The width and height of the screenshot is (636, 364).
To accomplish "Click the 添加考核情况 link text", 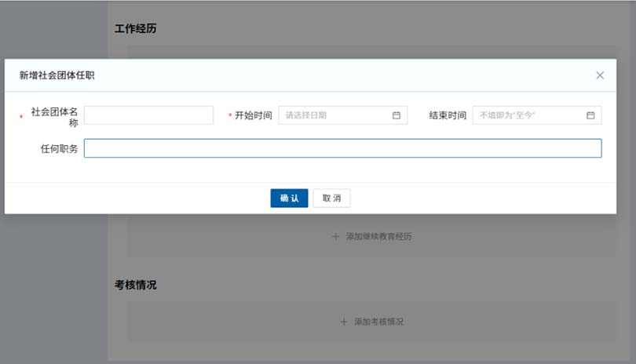I will (x=378, y=322).
